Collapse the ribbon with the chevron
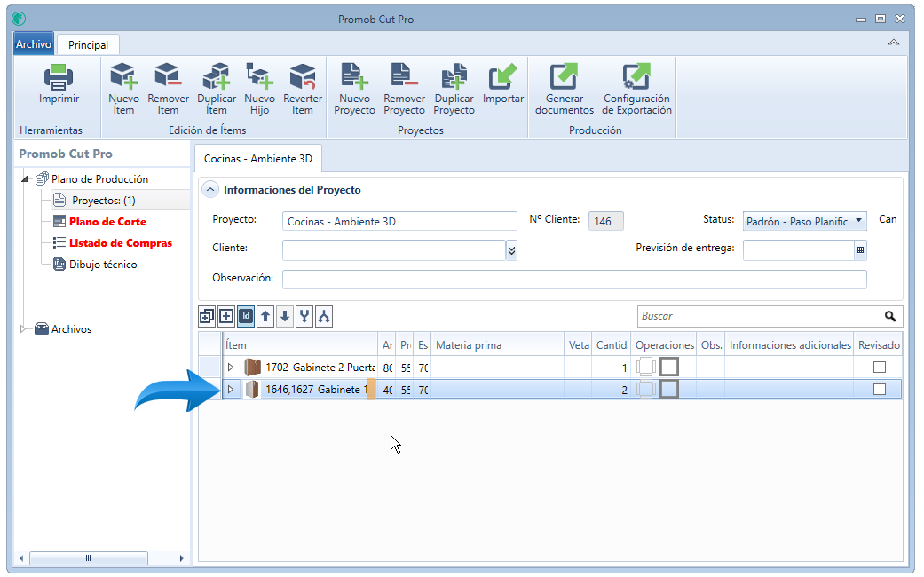 tap(893, 43)
